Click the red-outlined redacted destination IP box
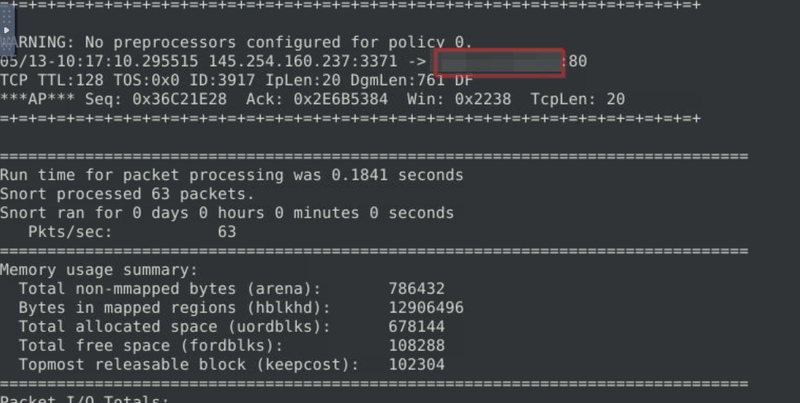 pos(498,62)
